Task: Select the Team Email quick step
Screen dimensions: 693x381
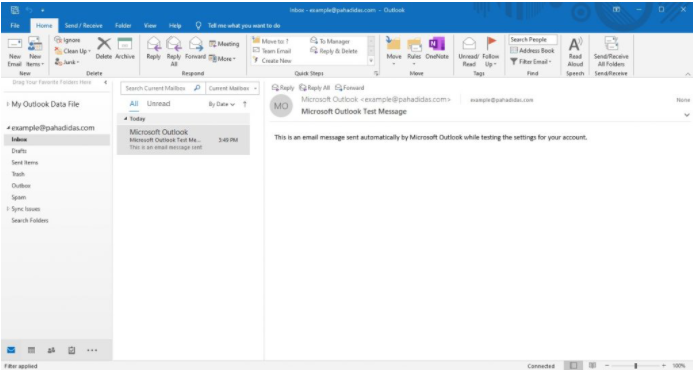Action: [x=272, y=51]
